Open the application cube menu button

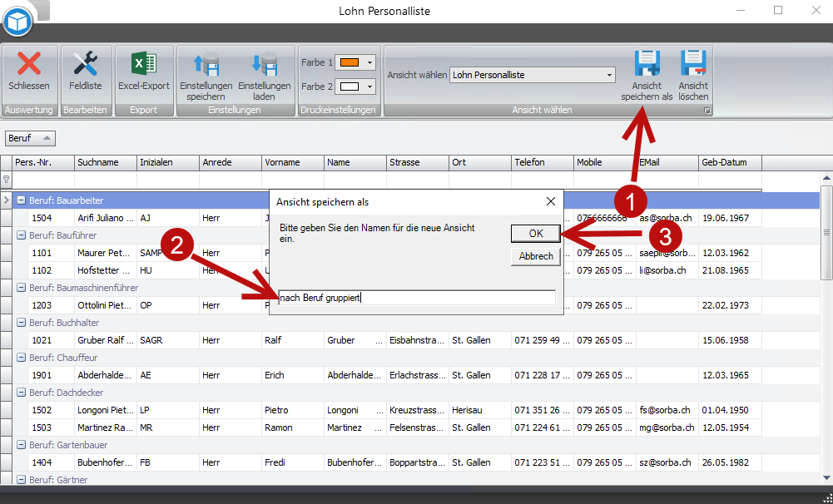point(17,21)
